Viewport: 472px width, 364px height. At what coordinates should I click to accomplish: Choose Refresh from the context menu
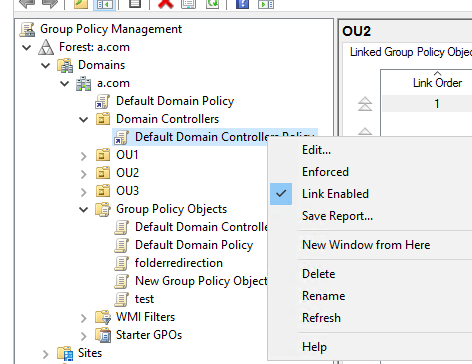[321, 318]
